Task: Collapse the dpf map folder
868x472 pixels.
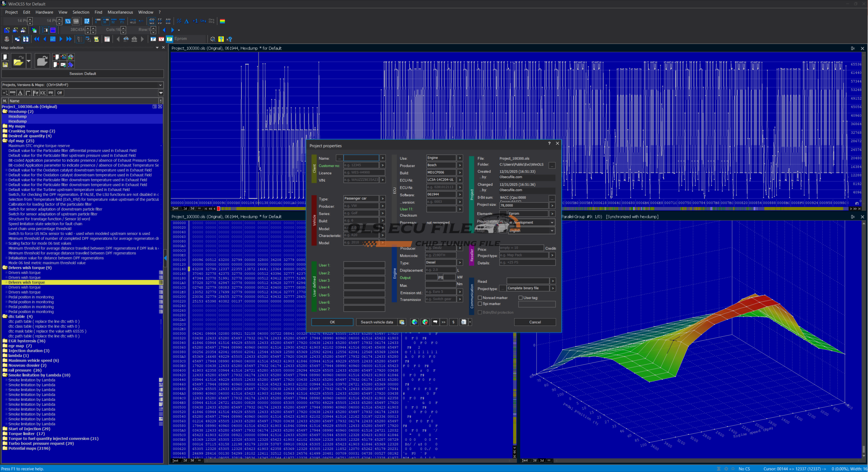Action: tap(5, 141)
